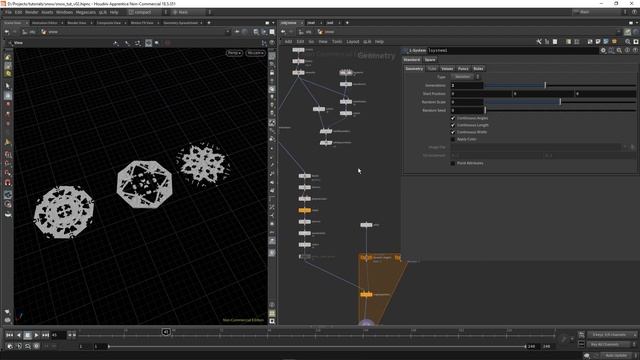640x360 pixels.
Task: Open the network editor Layout menu
Action: 353,42
